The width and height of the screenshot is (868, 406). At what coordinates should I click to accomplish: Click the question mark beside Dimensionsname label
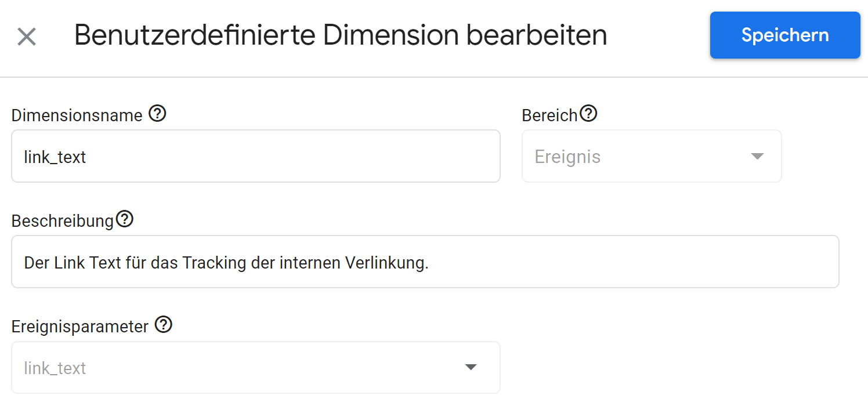coord(157,114)
